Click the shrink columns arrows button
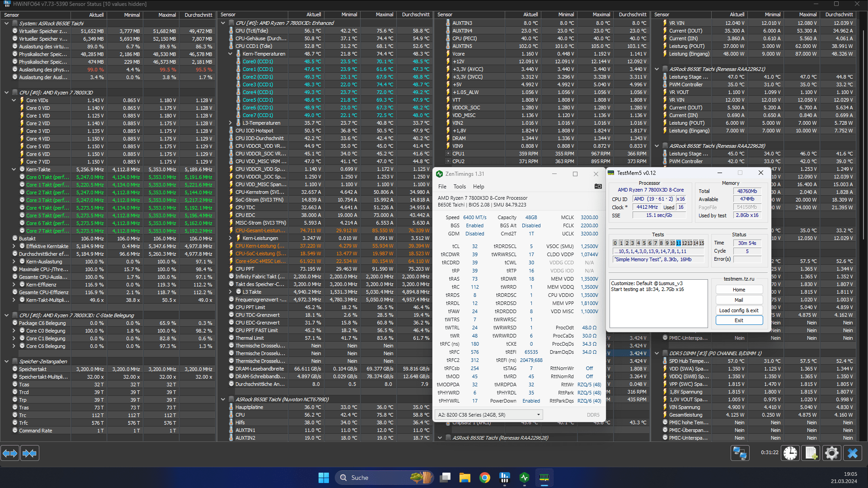The image size is (868, 488). [x=29, y=453]
